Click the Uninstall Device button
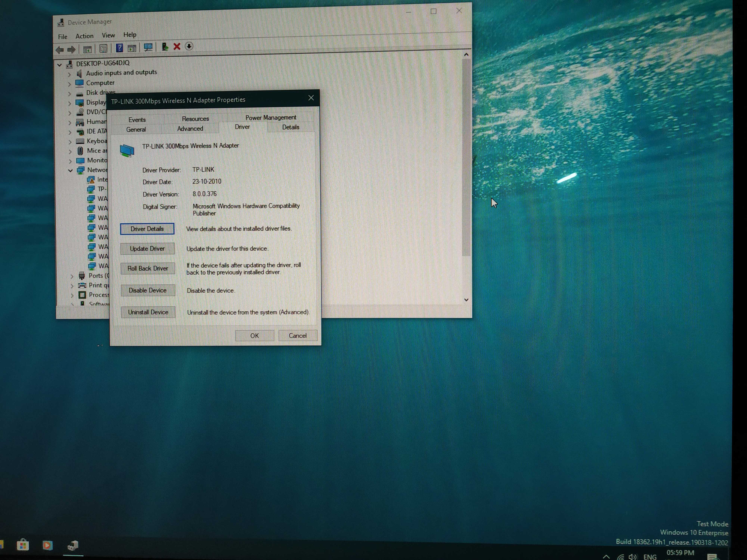 [x=148, y=312]
